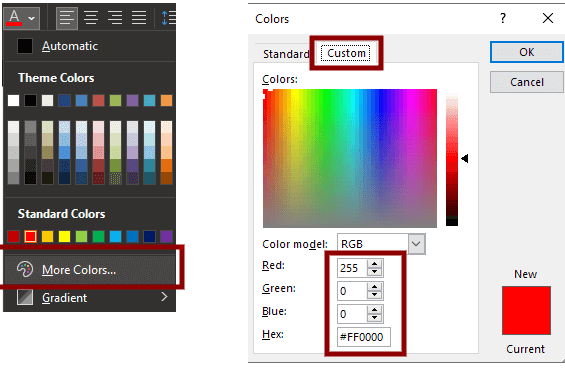The height and width of the screenshot is (368, 565).
Task: Open the Gradient submenu
Action: click(x=89, y=298)
